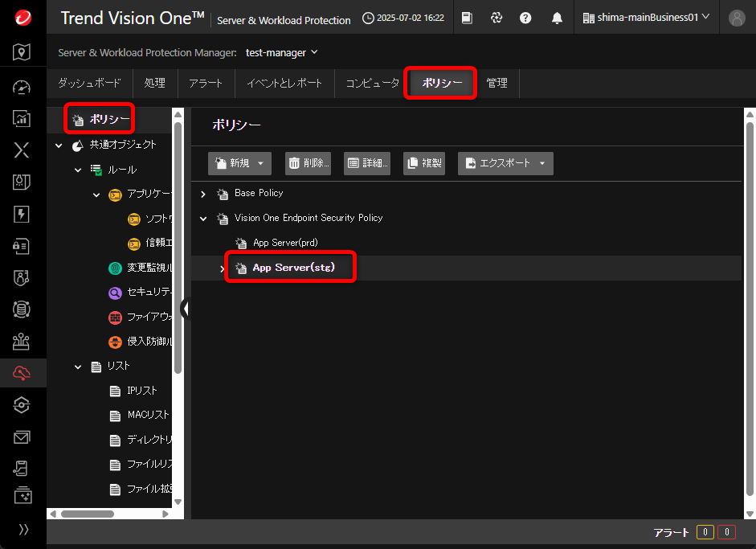Viewport: 756px width, 549px height.
Task: Click the red ファイアウォール brick icon
Action: [115, 318]
